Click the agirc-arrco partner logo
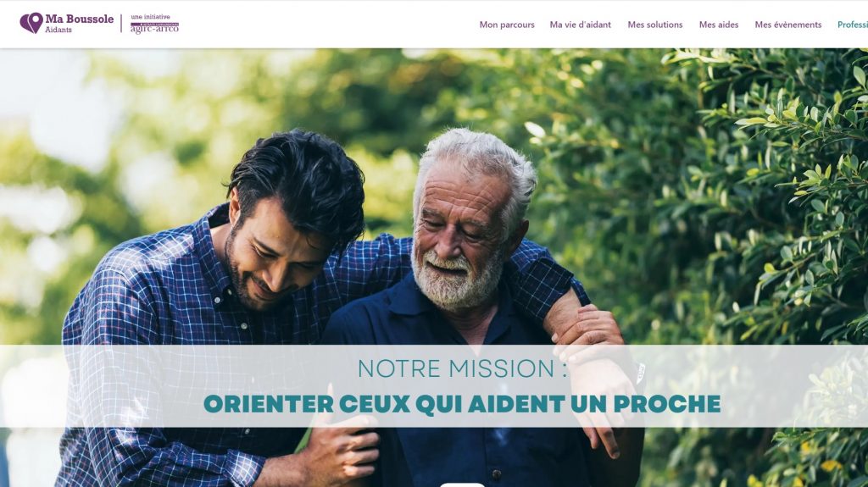Image resolution: width=868 pixels, height=487 pixels. tap(154, 28)
